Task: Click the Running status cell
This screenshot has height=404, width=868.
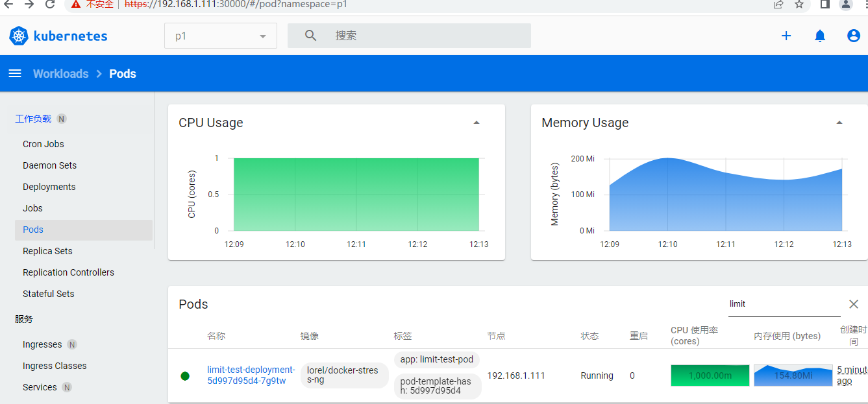Action: 597,375
